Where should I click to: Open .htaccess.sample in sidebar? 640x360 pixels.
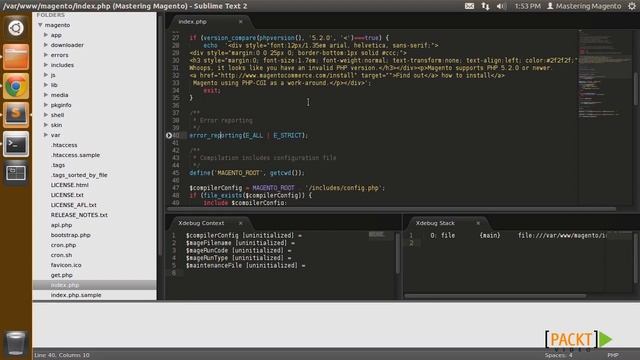pyautogui.click(x=76, y=155)
